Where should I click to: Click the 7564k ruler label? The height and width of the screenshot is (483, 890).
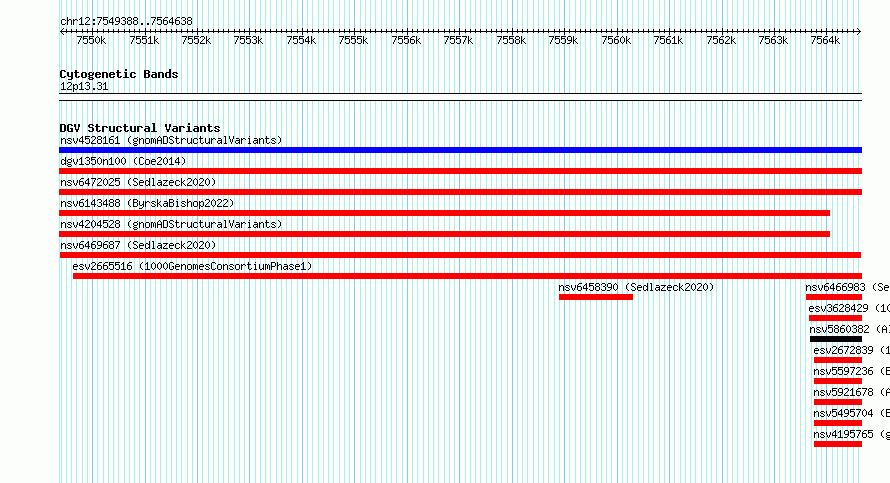(825, 41)
